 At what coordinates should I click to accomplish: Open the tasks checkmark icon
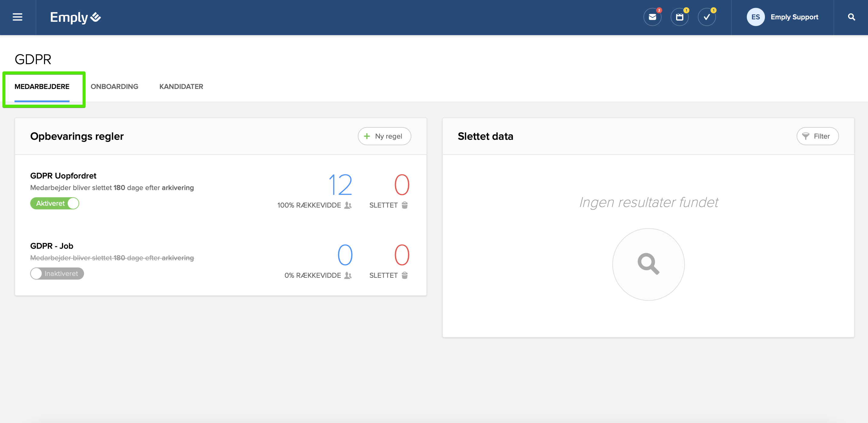click(x=707, y=17)
